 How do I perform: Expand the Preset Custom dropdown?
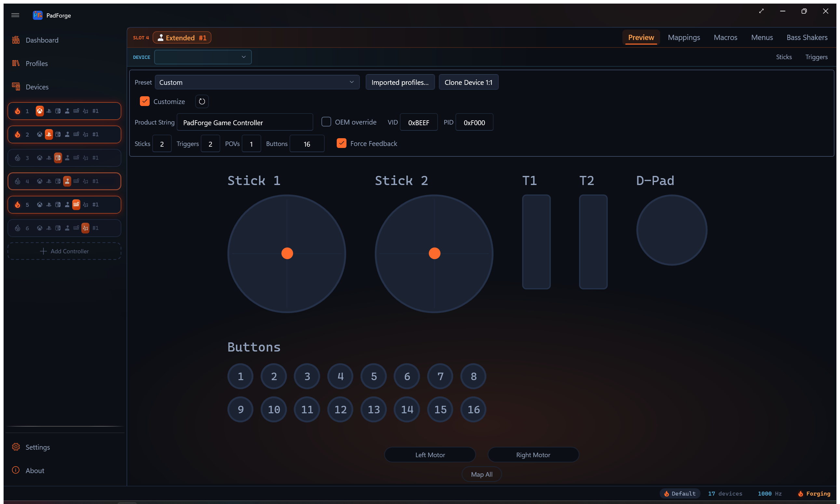click(257, 82)
